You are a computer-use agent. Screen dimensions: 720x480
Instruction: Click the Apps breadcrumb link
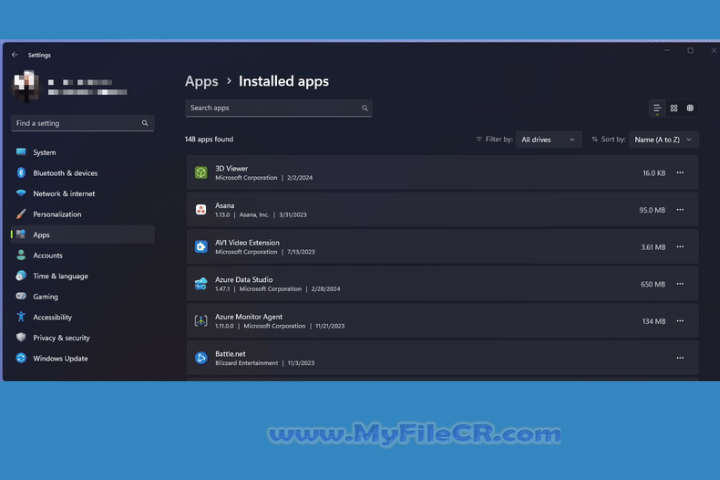point(202,81)
